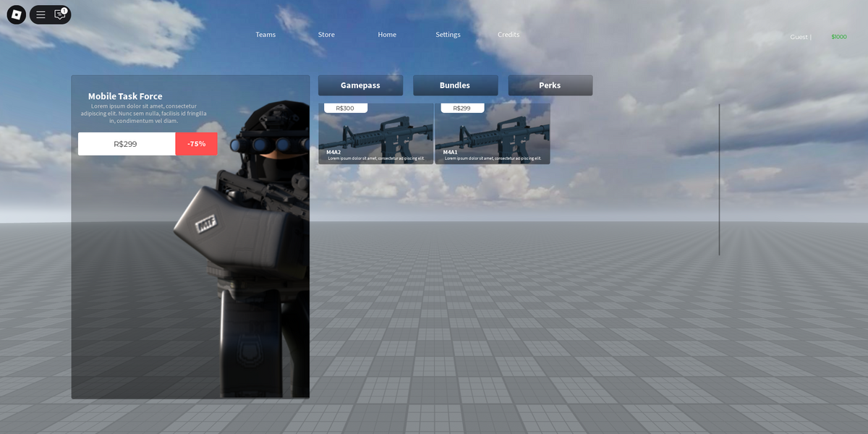
Task: Click the Guest username label
Action: [801, 37]
